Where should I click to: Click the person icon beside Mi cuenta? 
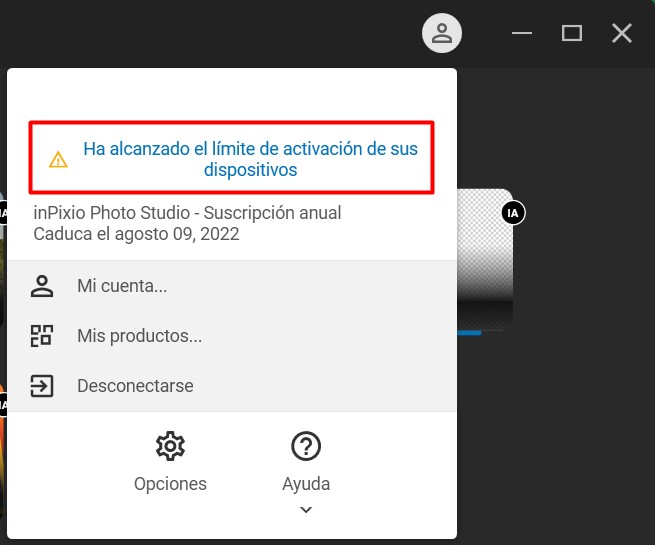42,286
